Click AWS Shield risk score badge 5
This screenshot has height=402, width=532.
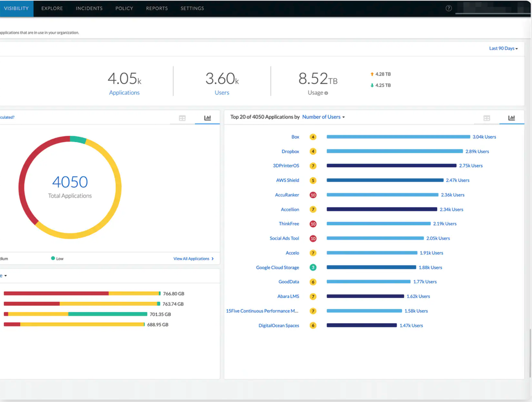313,181
